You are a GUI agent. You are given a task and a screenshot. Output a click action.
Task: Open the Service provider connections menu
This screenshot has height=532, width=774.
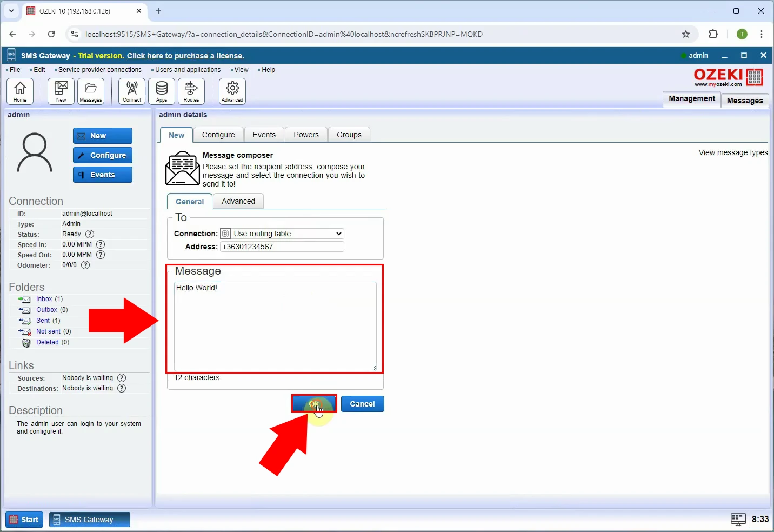[99, 70]
